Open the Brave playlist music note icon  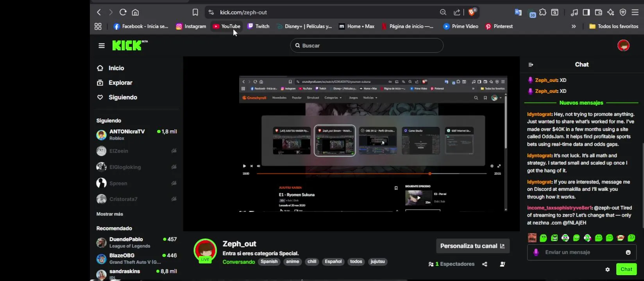[x=574, y=12]
